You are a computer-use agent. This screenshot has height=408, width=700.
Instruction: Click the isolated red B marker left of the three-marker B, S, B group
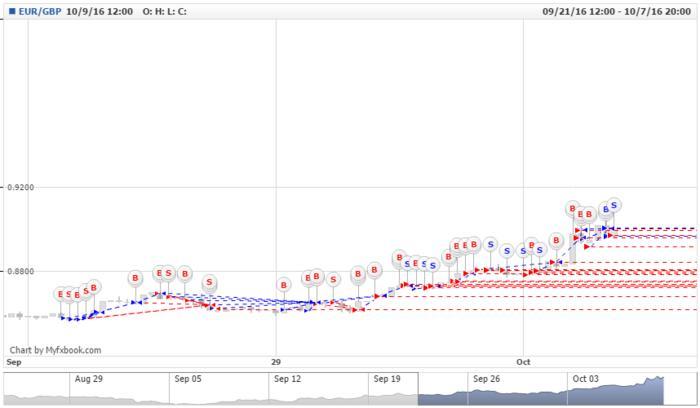(135, 278)
